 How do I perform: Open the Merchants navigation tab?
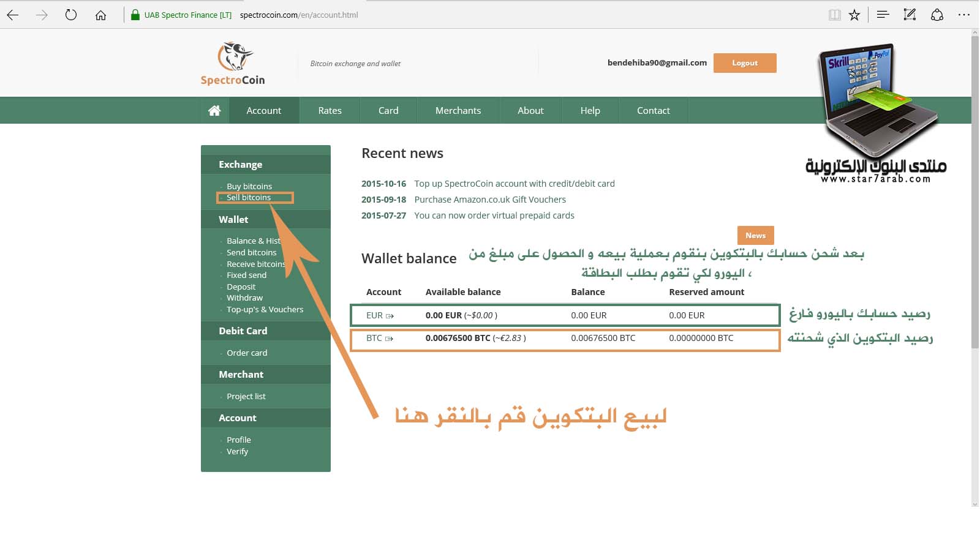(458, 110)
